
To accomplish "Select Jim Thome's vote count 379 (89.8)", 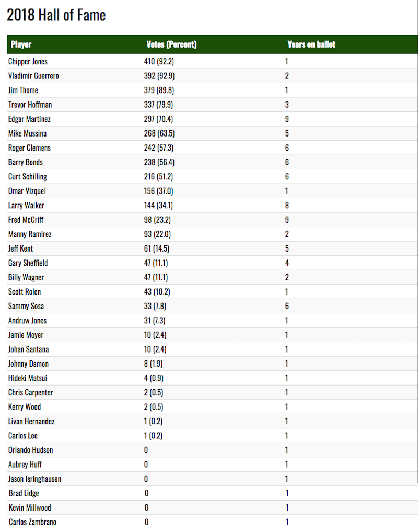I will pyautogui.click(x=159, y=90).
